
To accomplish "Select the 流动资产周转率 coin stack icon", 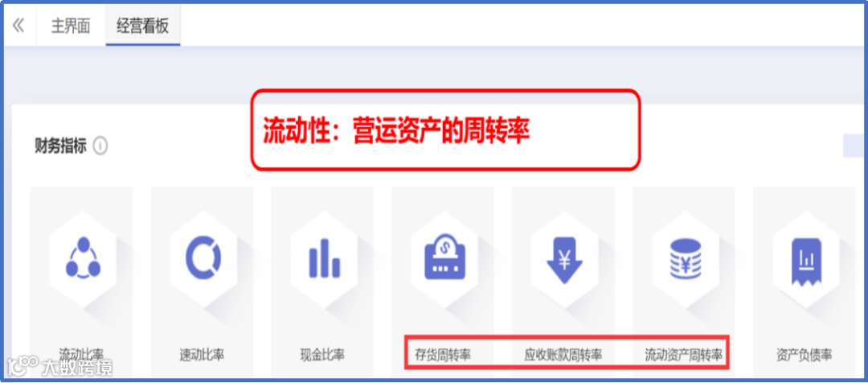I will (x=686, y=258).
